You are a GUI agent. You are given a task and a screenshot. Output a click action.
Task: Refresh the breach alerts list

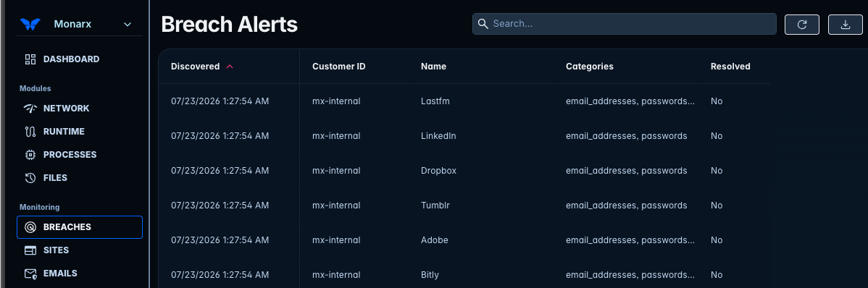point(802,25)
